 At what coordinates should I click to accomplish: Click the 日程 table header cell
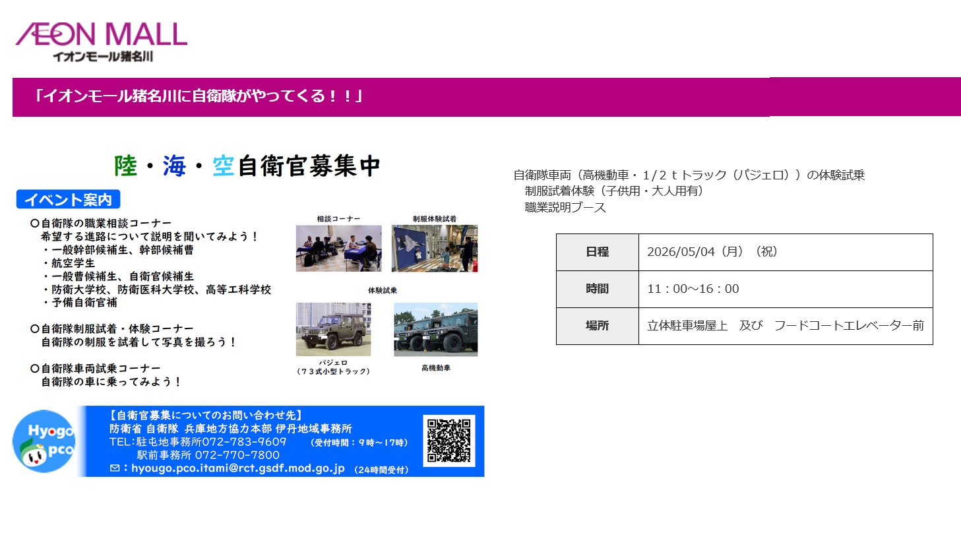coord(597,252)
